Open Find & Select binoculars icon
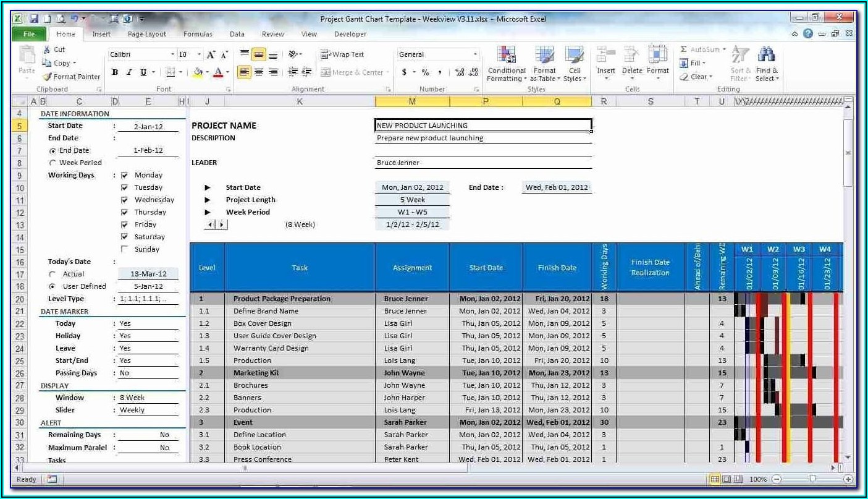The image size is (868, 499). click(x=766, y=55)
